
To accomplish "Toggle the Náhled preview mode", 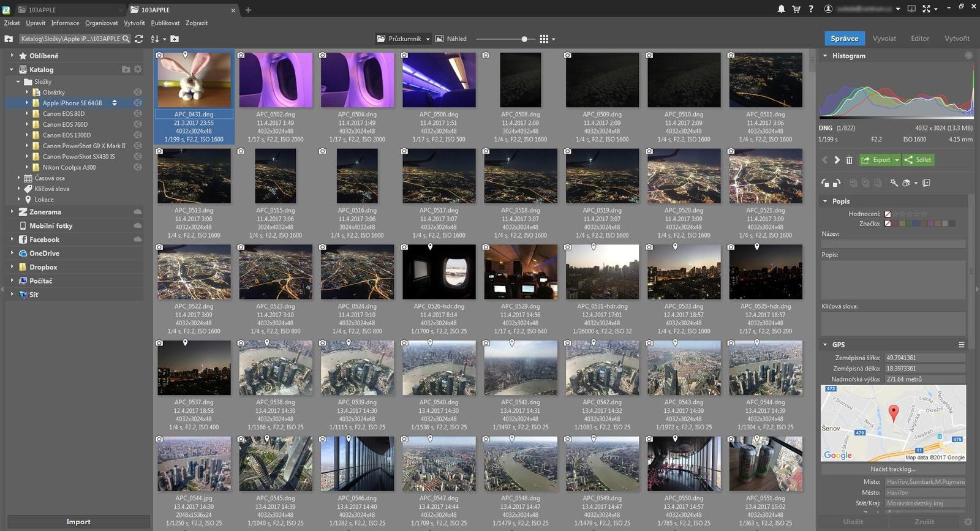I will click(451, 39).
